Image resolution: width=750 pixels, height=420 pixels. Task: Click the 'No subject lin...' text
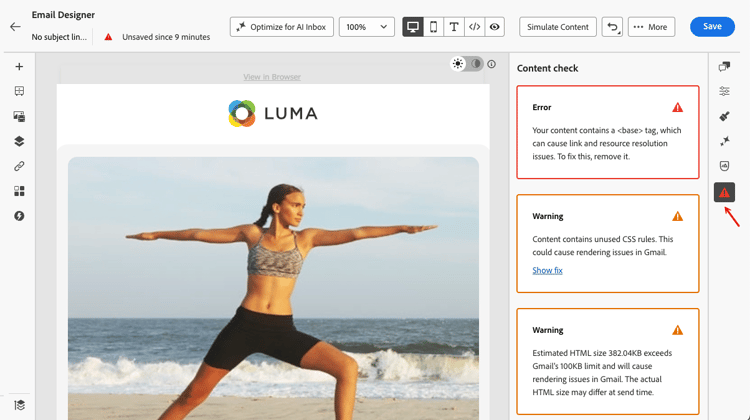59,37
